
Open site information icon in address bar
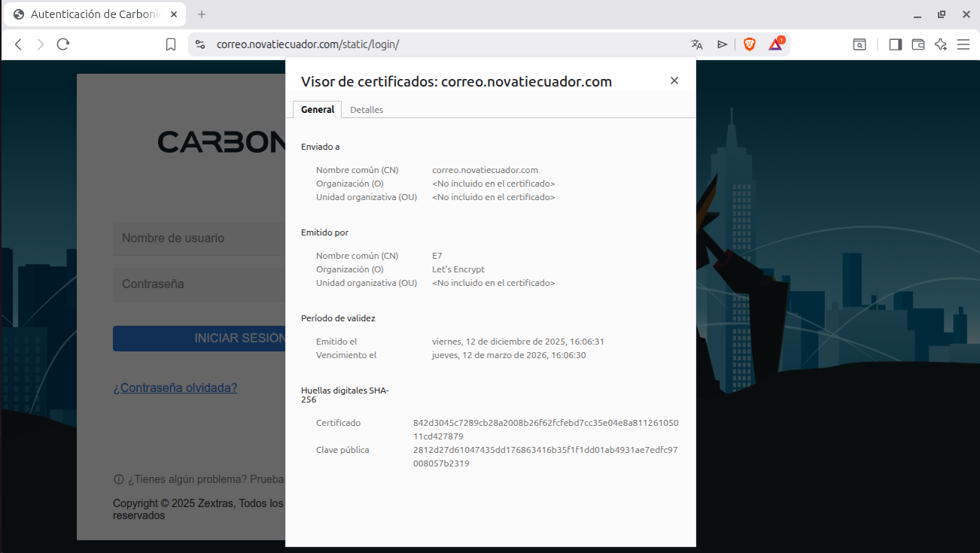coord(199,44)
